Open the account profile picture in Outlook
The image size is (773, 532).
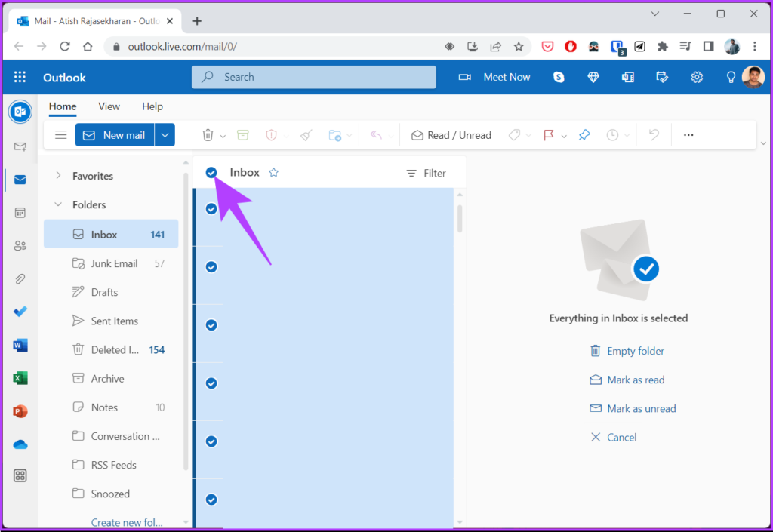tap(753, 77)
